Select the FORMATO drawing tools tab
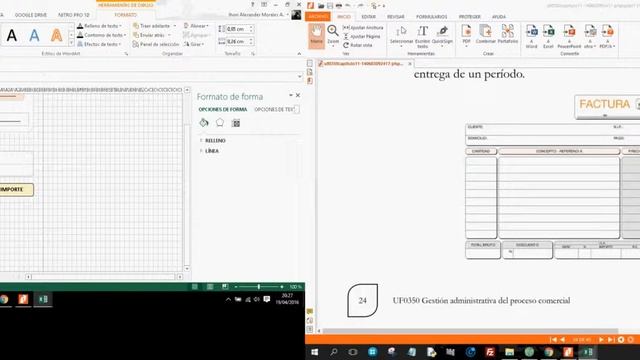 (125, 15)
